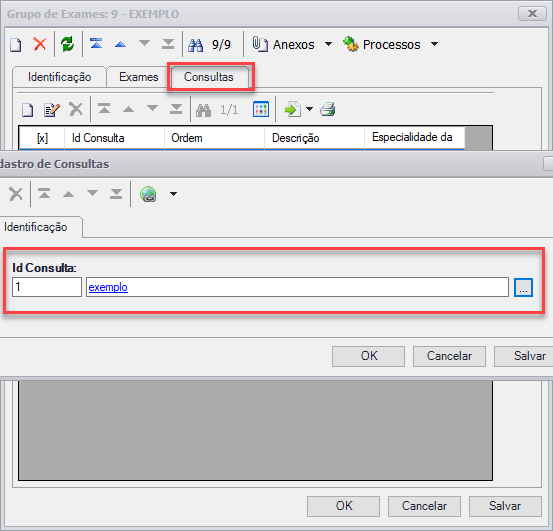Open search binoculars next to 9/9
The width and height of the screenshot is (553, 531).
tap(195, 45)
